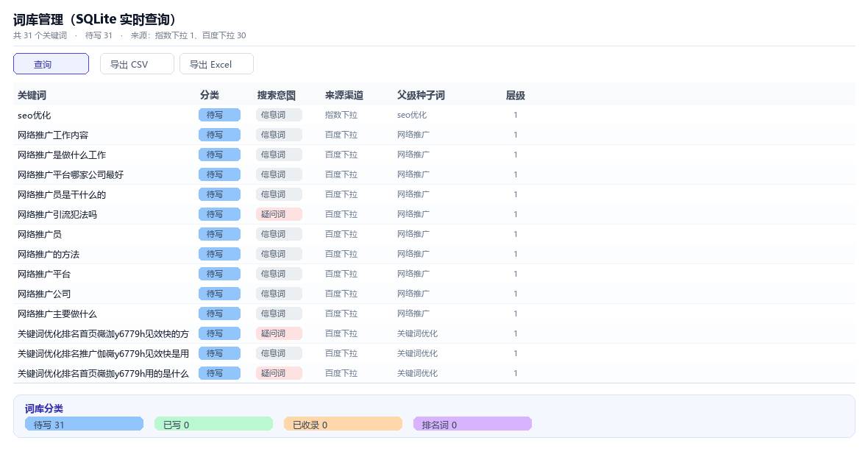Click the page title 词库管理（SQLite 实时查询）

[x=95, y=19]
